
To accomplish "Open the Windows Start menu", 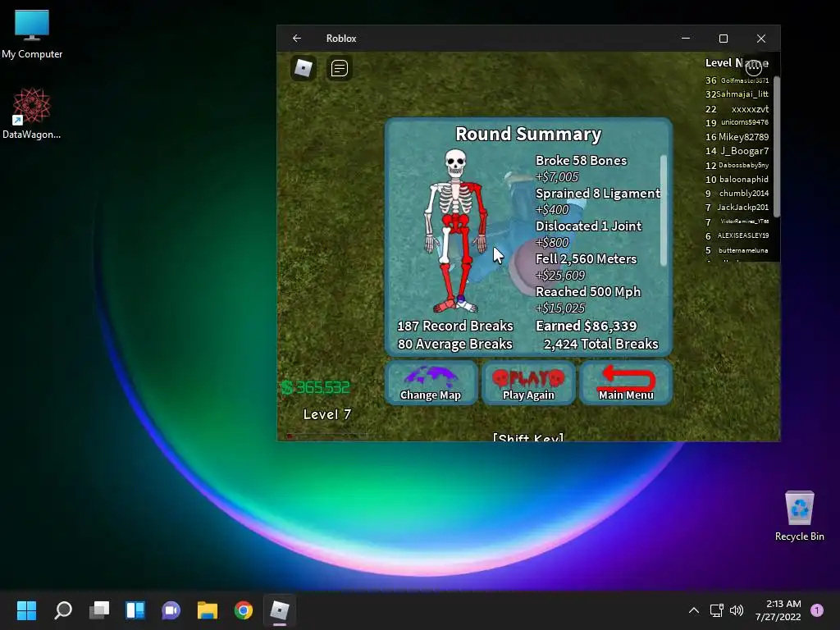I will point(26,610).
